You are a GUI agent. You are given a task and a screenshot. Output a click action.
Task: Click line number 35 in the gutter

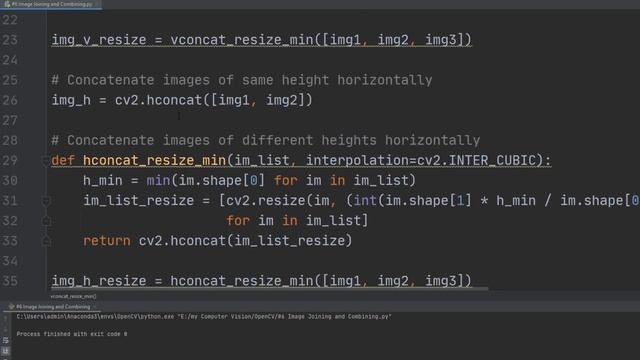[x=10, y=281]
